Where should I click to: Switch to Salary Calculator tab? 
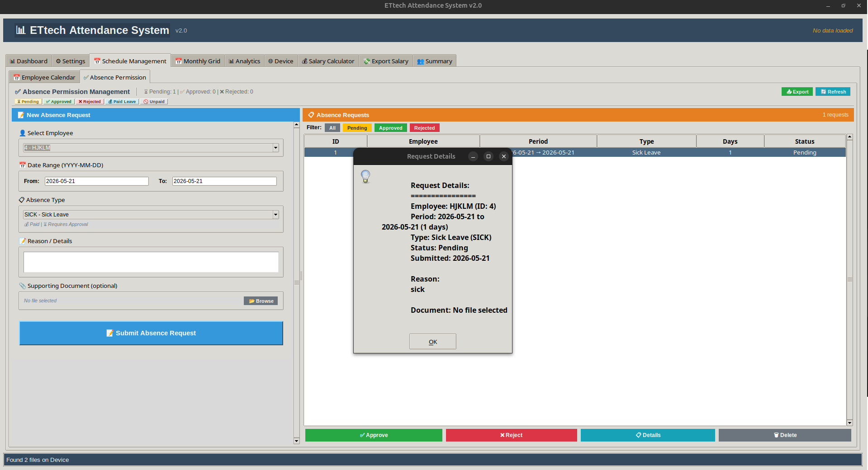pyautogui.click(x=328, y=61)
